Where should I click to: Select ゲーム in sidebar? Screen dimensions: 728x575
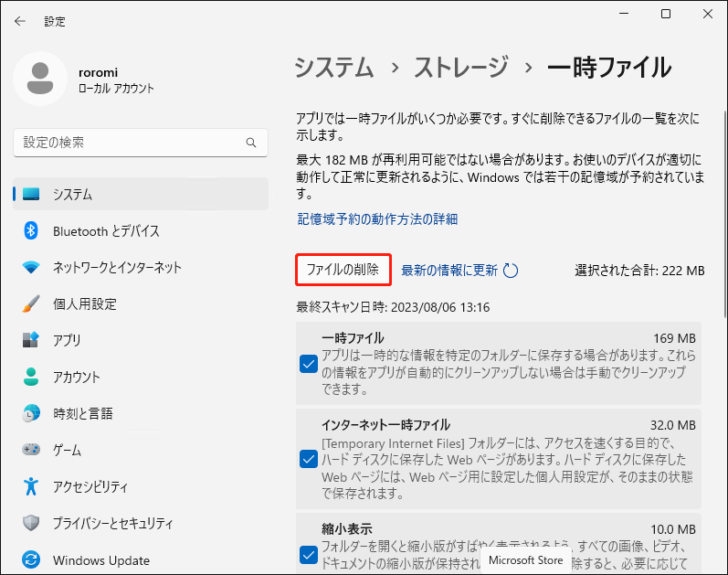tap(141, 450)
